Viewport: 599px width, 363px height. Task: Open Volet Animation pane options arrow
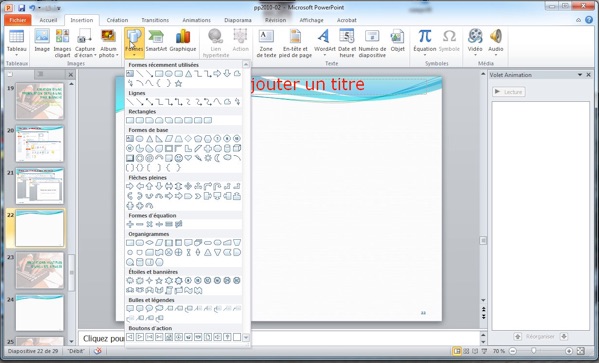coord(580,75)
